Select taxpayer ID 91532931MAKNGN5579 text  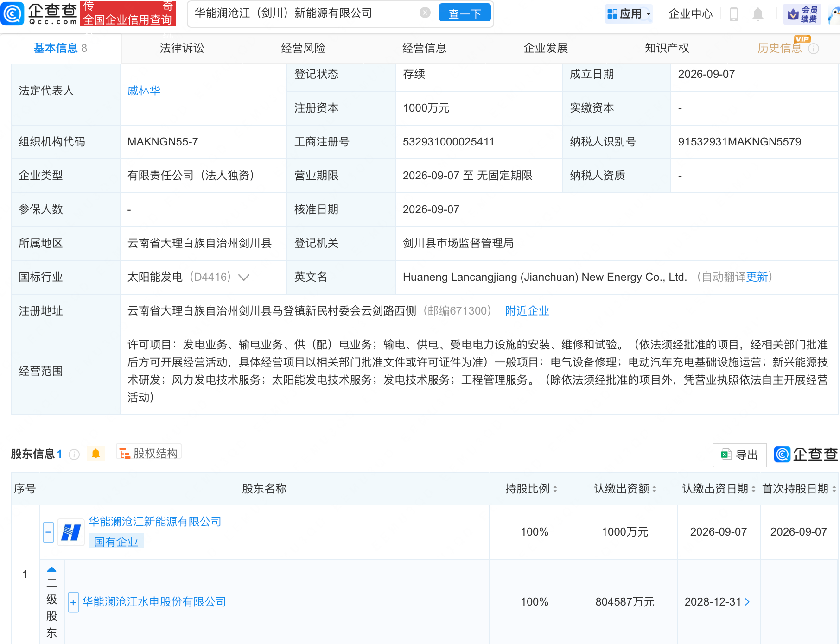click(x=739, y=142)
